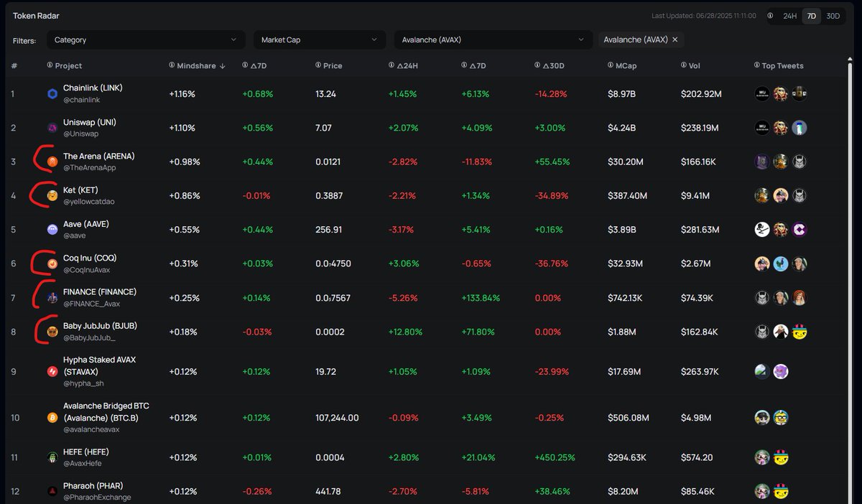Open last top tweet avatar in Baby JubJub row
This screenshot has height=504, width=862.
point(799,332)
